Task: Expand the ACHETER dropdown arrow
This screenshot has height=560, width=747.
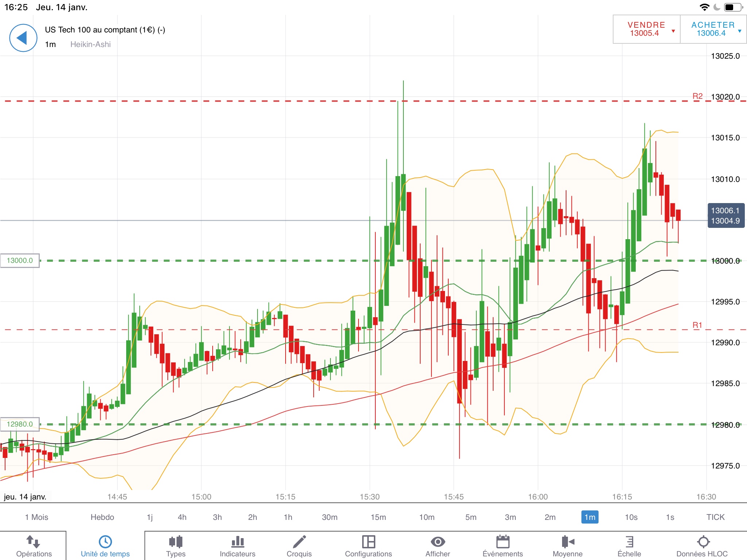Action: click(740, 31)
